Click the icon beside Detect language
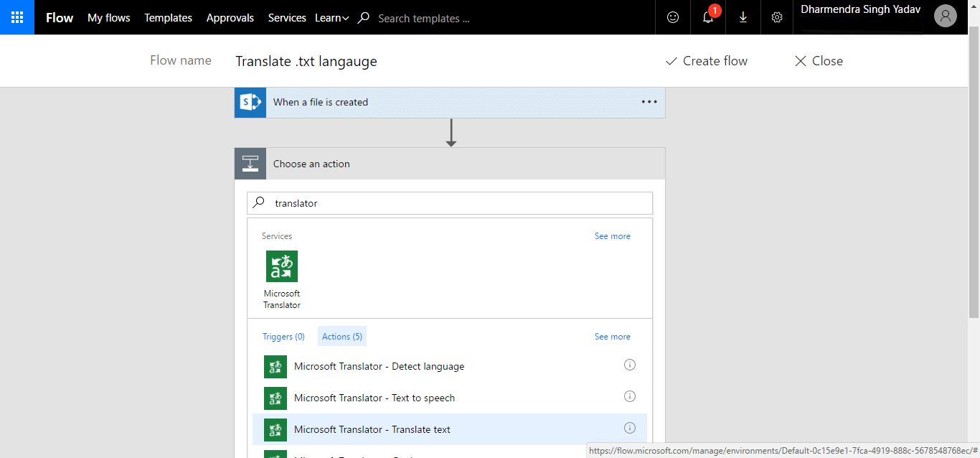980x458 pixels. [x=275, y=367]
